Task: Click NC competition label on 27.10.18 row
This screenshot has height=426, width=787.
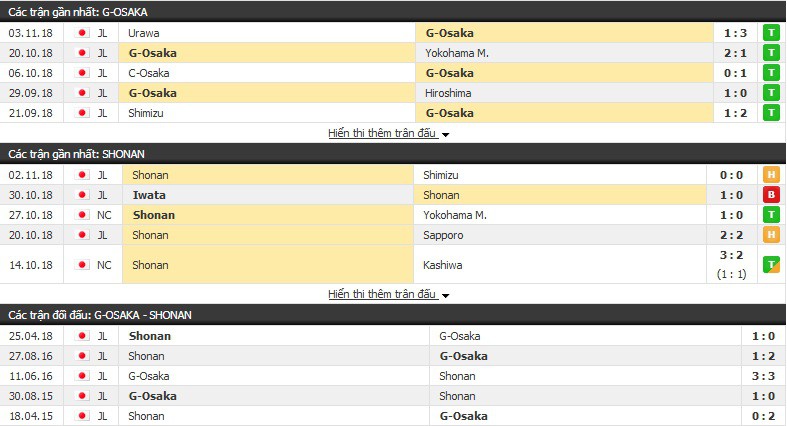Action: pos(104,215)
